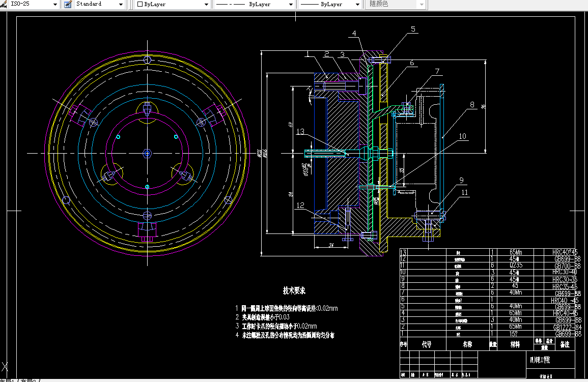Click balloon number 9 in section view
This screenshot has height=382, width=588.
coord(462,181)
